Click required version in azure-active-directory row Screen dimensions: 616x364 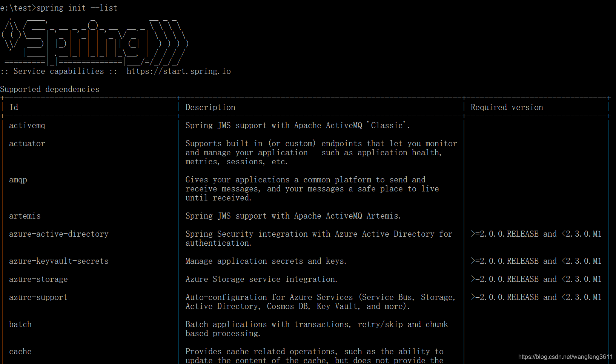click(536, 234)
